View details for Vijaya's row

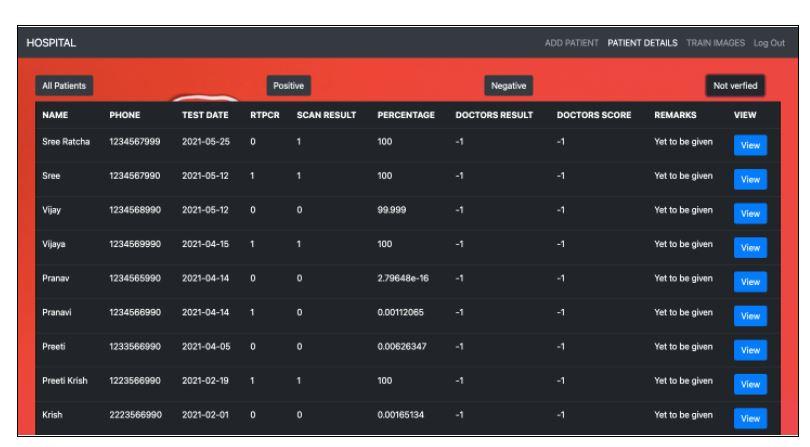click(750, 248)
